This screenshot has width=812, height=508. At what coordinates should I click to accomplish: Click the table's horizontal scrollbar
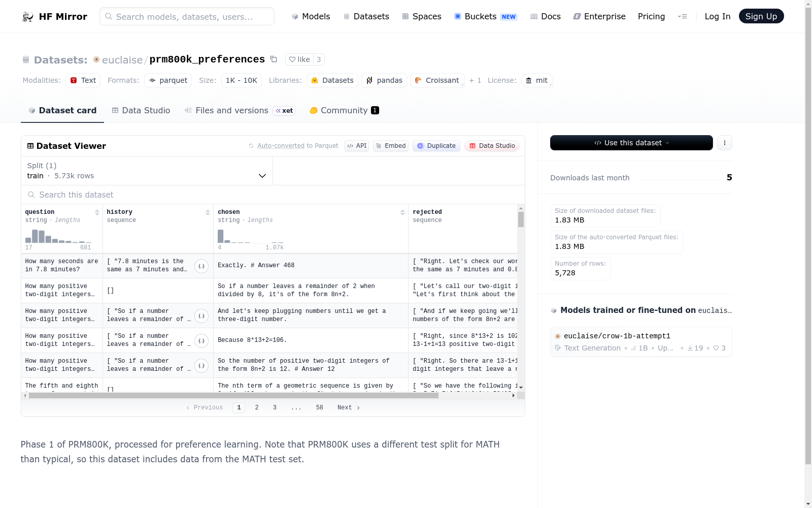(233, 395)
